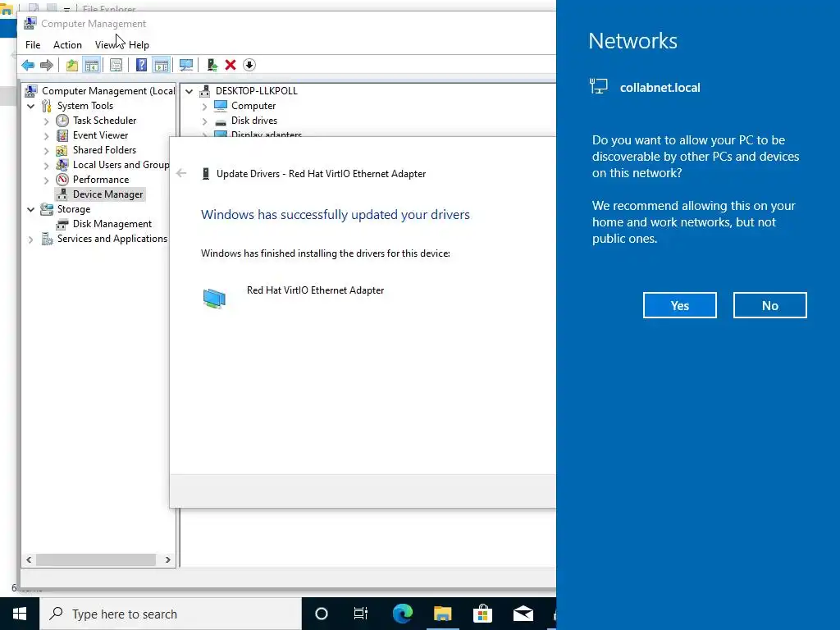Open Task View on taskbar
Image resolution: width=840 pixels, height=630 pixels.
[361, 614]
